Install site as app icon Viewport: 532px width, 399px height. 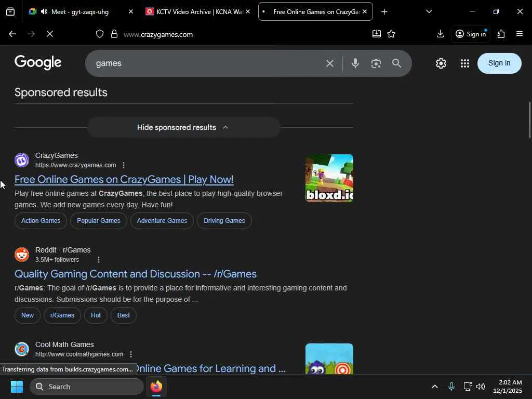(376, 34)
